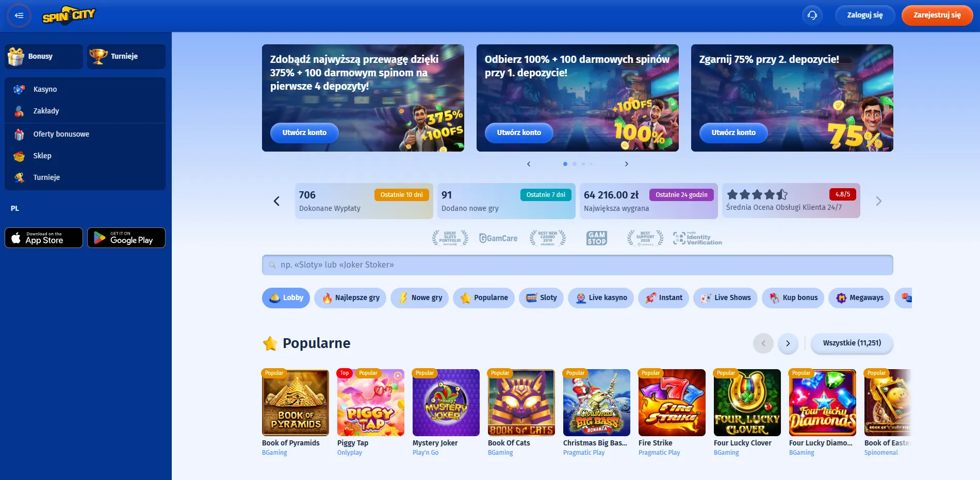Open the Google Play badge
Viewport: 980px width, 480px height.
pos(126,238)
